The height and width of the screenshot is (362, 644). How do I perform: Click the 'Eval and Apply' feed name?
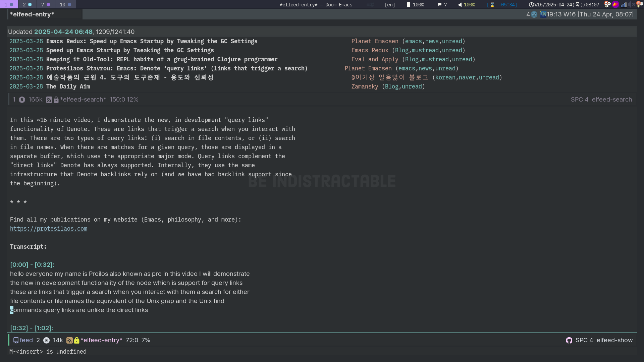[x=375, y=59]
